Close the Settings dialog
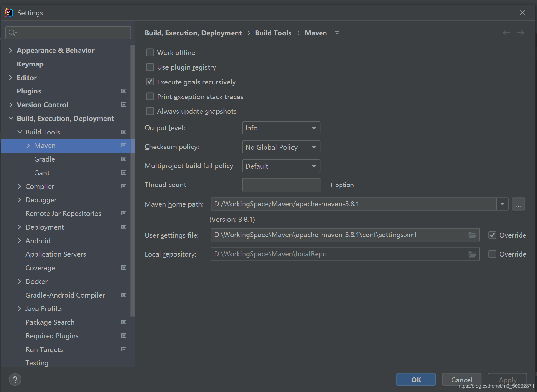The width and height of the screenshot is (537, 392). pos(522,13)
